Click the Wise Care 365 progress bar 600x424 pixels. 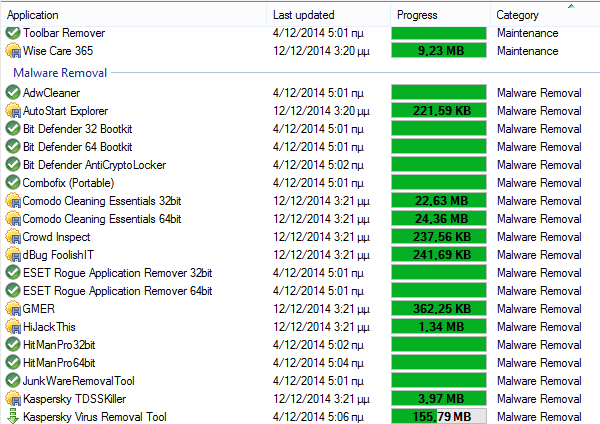click(x=439, y=51)
